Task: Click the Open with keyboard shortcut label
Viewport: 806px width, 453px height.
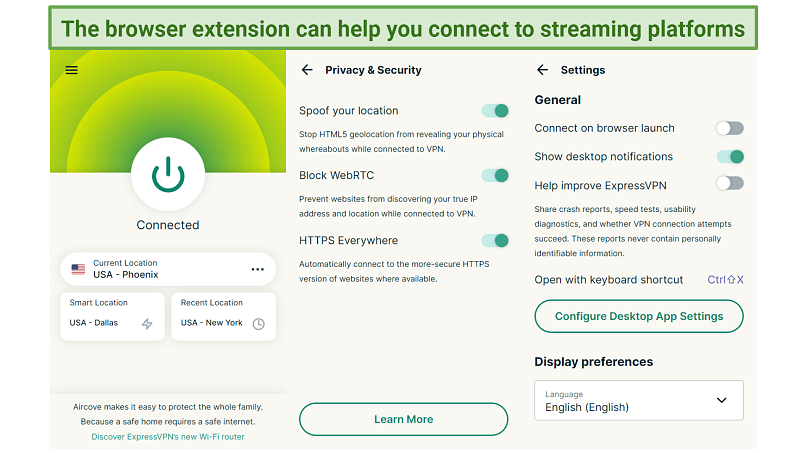Action: pos(609,280)
